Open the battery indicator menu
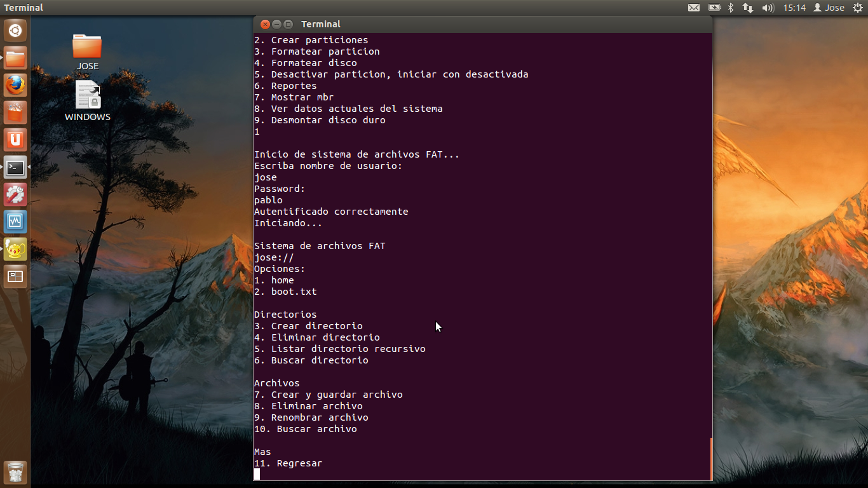Viewport: 868px width, 488px height. [x=714, y=8]
